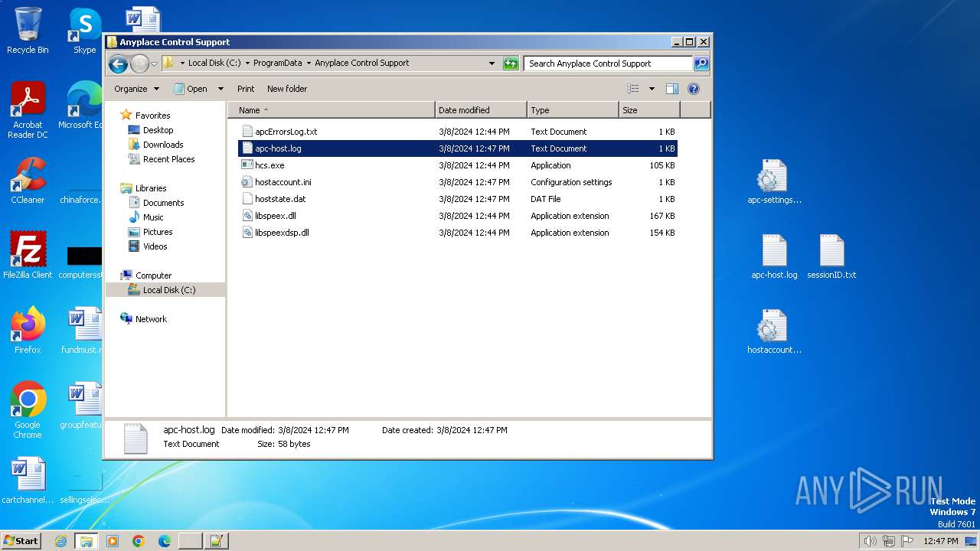Click Print in the toolbar
The height and width of the screenshot is (551, 980).
click(x=246, y=89)
